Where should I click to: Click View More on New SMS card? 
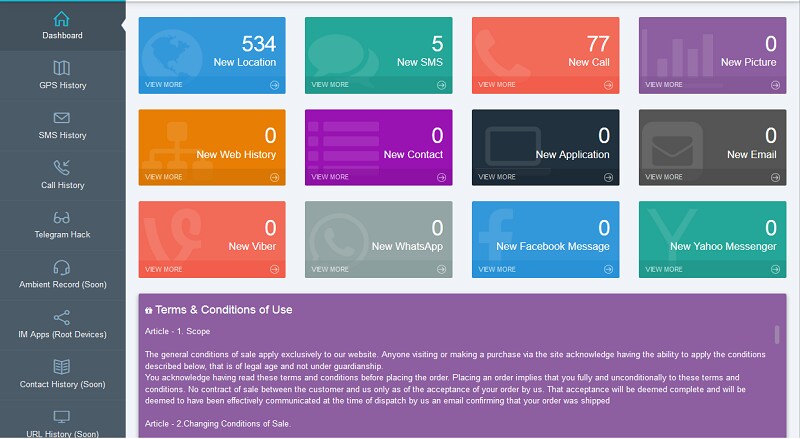click(330, 85)
